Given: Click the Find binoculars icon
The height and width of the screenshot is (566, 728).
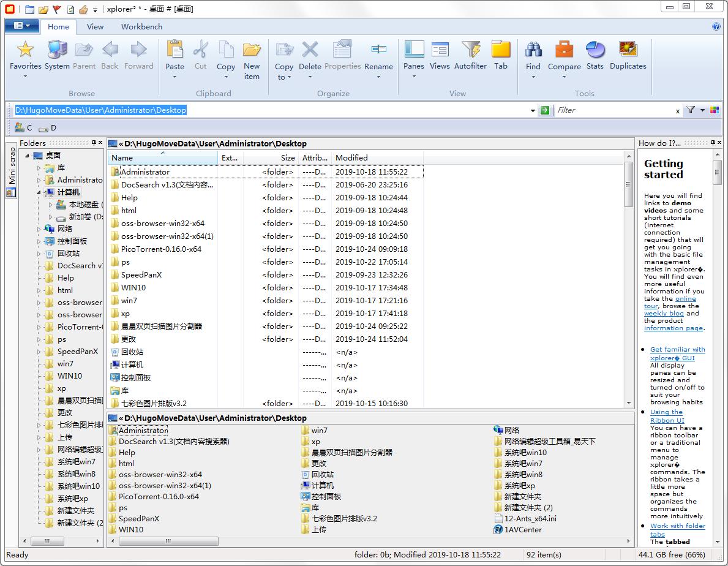Looking at the screenshot, I should [533, 50].
